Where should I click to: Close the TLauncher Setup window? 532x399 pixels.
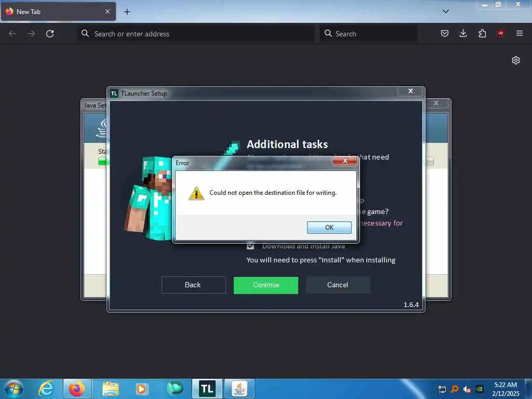click(x=410, y=91)
